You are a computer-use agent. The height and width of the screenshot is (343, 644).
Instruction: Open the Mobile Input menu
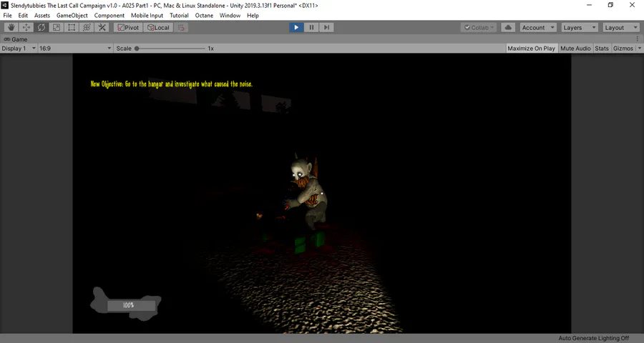pyautogui.click(x=147, y=15)
